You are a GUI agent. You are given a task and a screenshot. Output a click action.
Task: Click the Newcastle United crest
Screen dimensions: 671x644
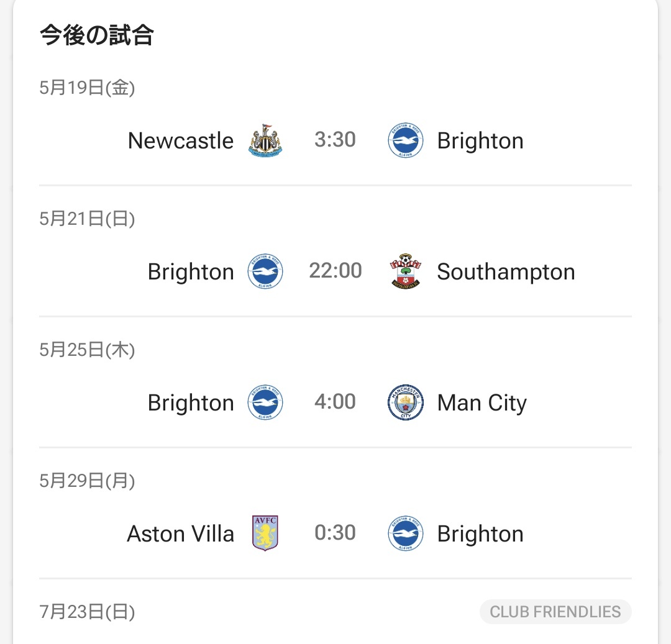[265, 140]
